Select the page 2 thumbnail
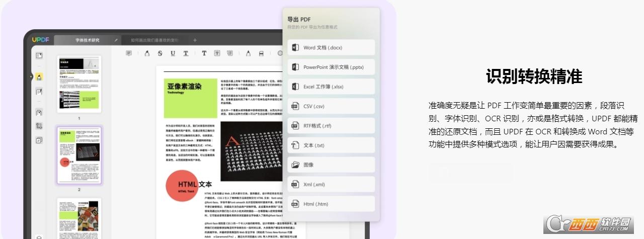The height and width of the screenshot is (239, 644). (x=79, y=155)
